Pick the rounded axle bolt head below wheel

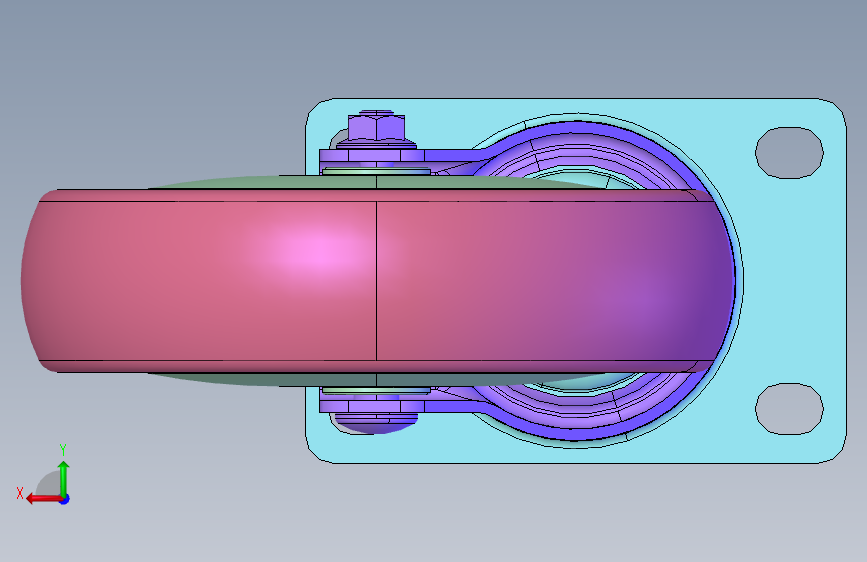point(376,424)
